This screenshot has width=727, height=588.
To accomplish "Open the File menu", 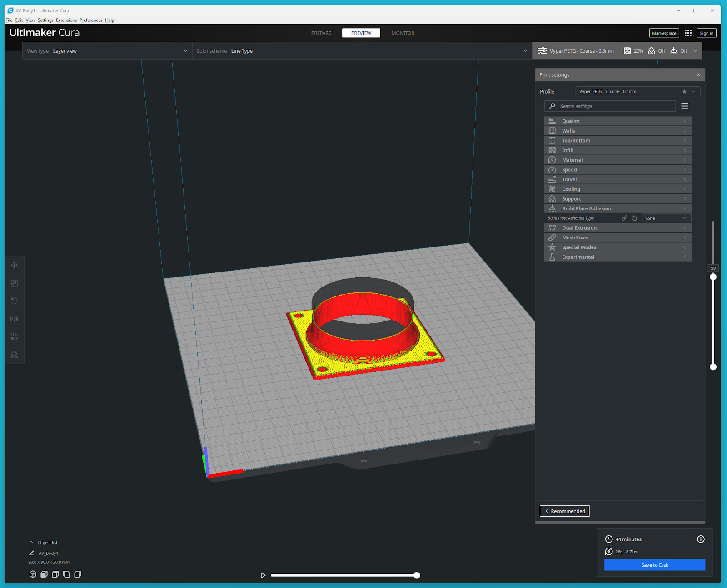I will [9, 20].
